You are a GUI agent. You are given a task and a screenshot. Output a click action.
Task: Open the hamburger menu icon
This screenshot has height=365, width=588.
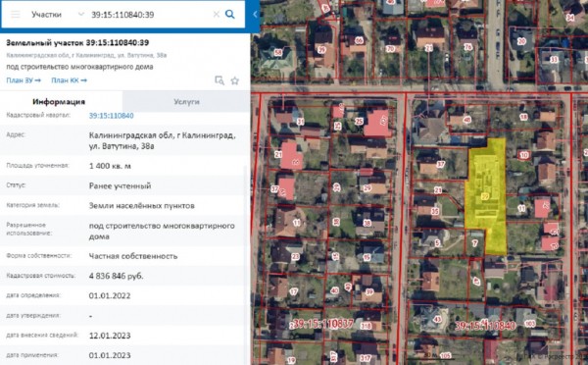pos(16,15)
